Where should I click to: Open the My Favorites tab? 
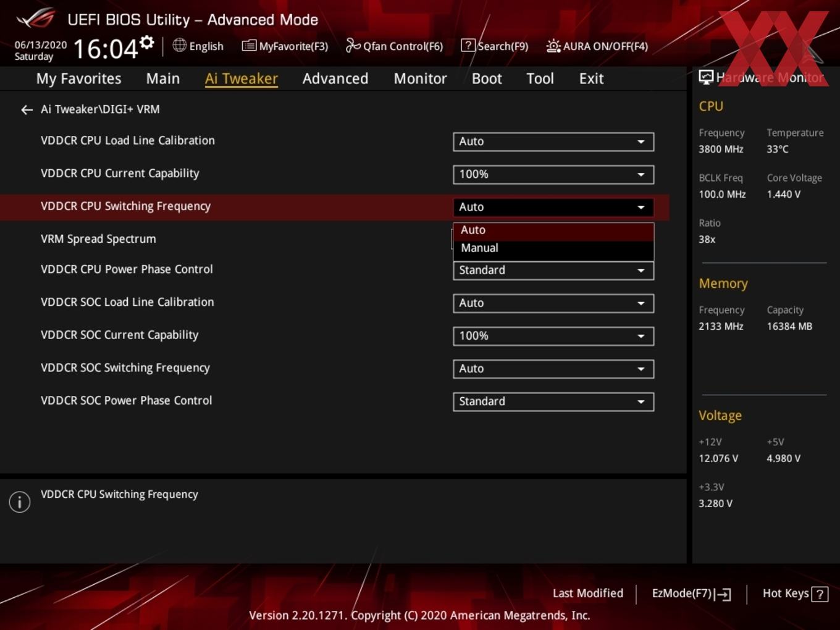[78, 78]
